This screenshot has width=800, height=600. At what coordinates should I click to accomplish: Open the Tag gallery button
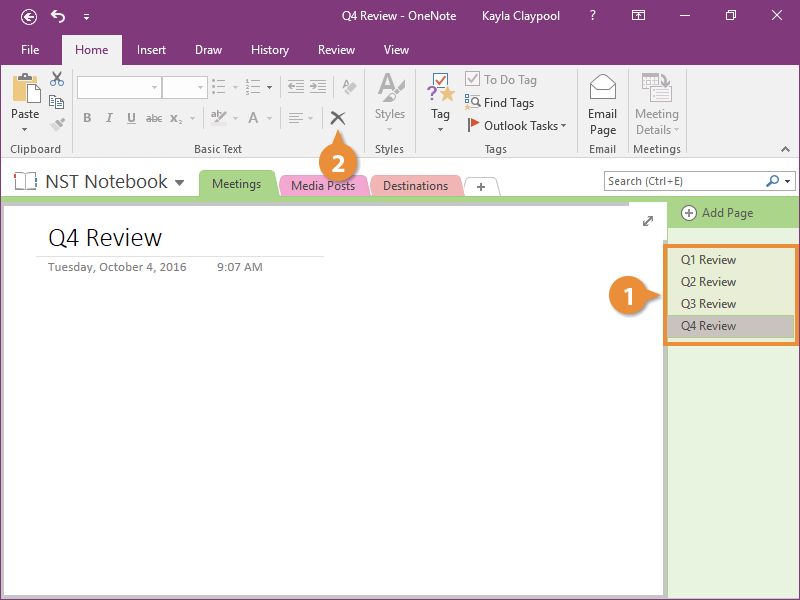pos(440,102)
